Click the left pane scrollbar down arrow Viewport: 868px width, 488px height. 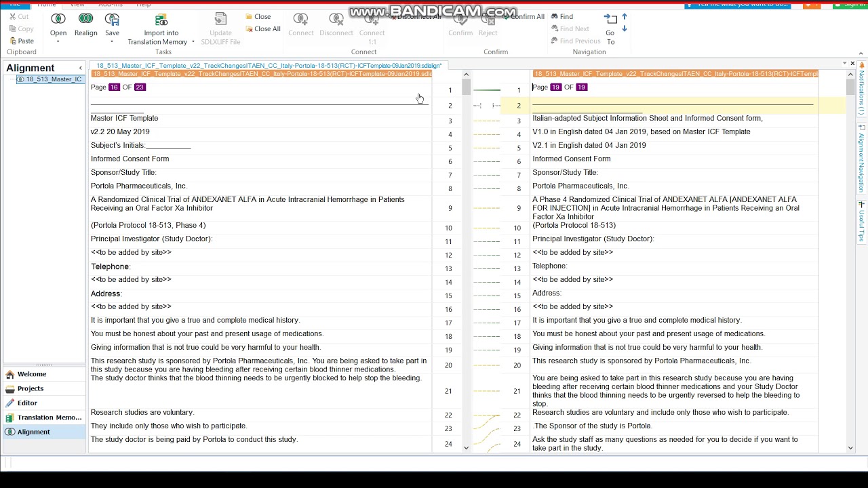[466, 447]
